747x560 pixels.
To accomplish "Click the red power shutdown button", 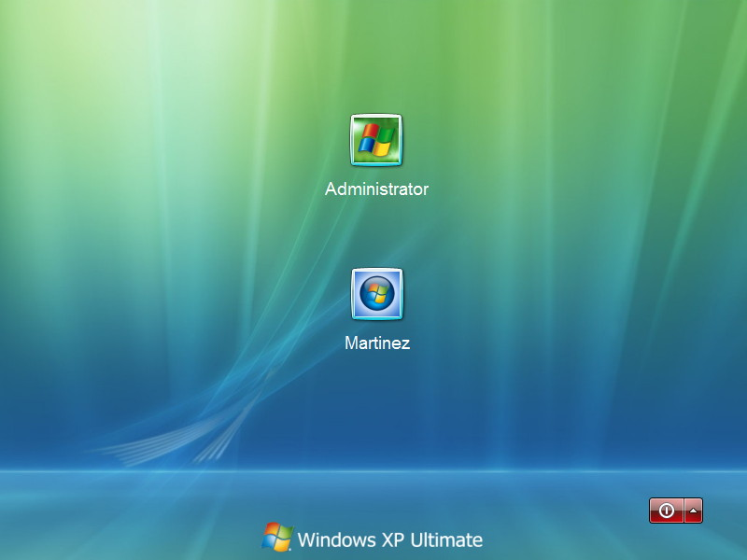I will point(667,511).
